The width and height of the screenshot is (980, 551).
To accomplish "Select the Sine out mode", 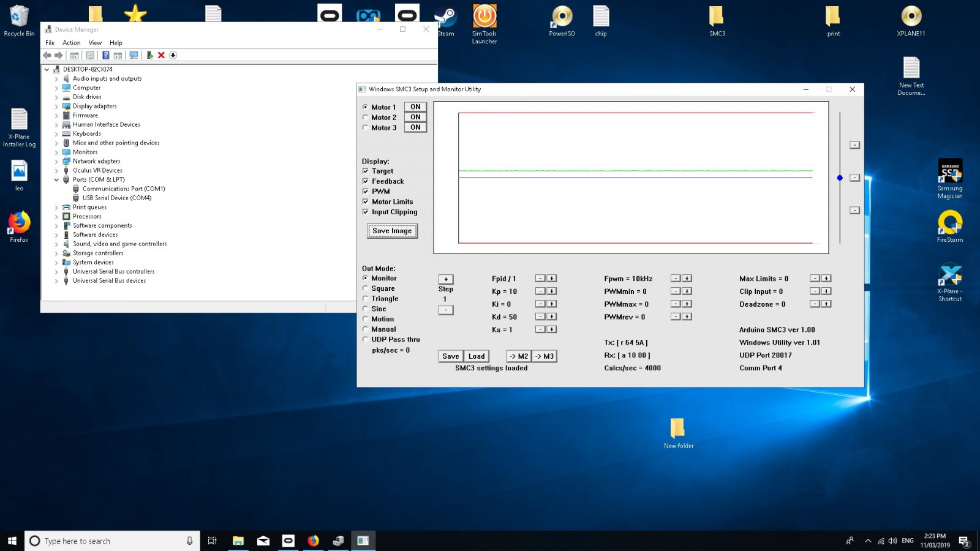I will point(366,309).
